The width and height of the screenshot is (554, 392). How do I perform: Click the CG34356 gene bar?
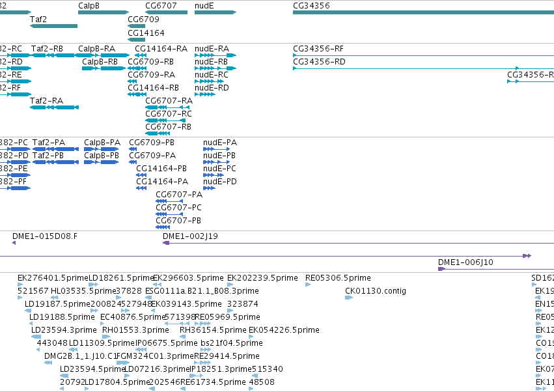[x=423, y=12]
